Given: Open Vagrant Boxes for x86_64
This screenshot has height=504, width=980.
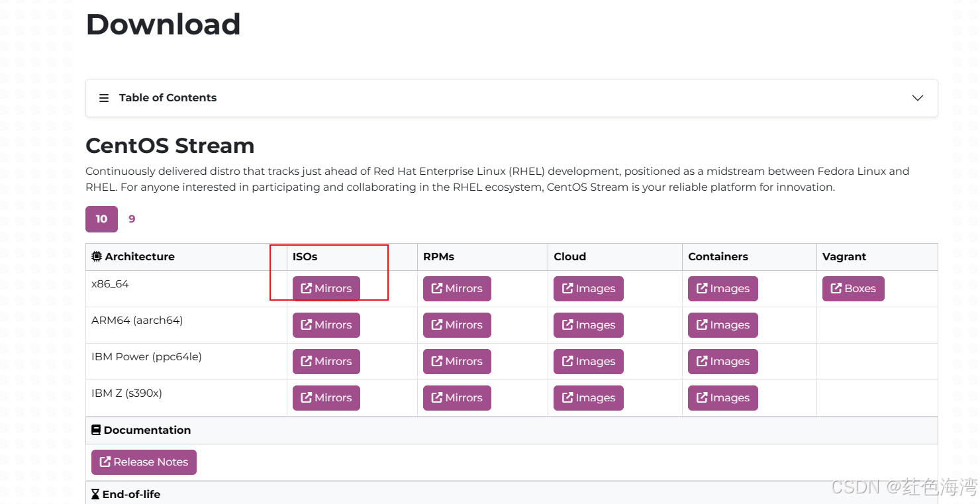Looking at the screenshot, I should [854, 289].
